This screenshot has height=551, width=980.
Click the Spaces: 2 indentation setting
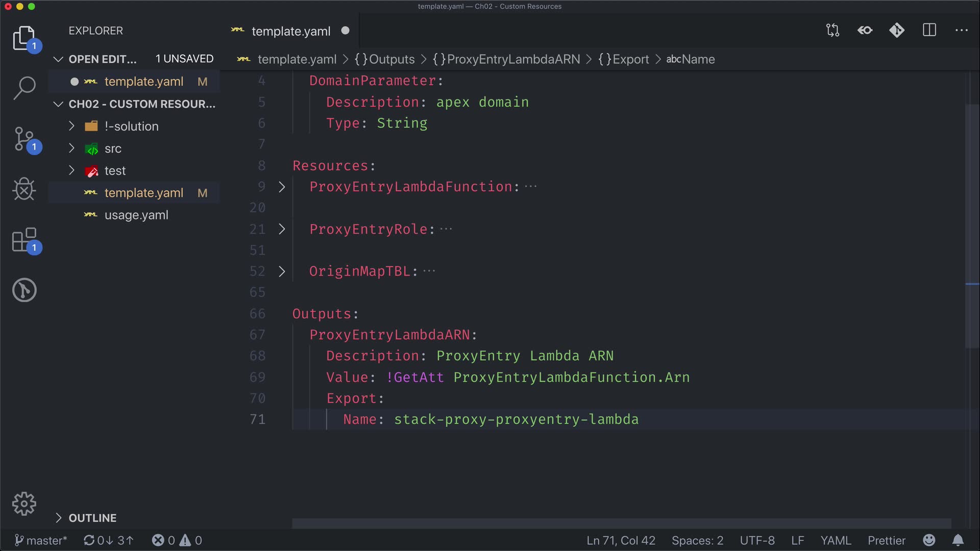[x=697, y=540]
